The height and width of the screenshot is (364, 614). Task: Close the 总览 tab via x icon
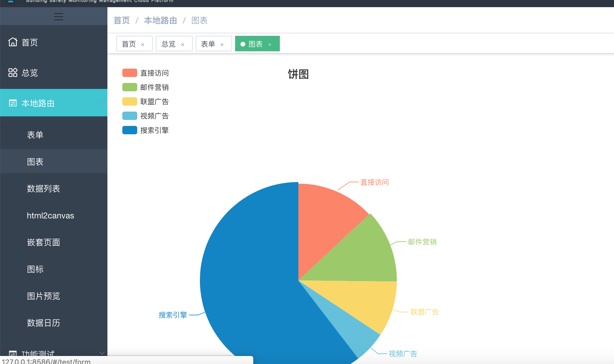pos(183,44)
